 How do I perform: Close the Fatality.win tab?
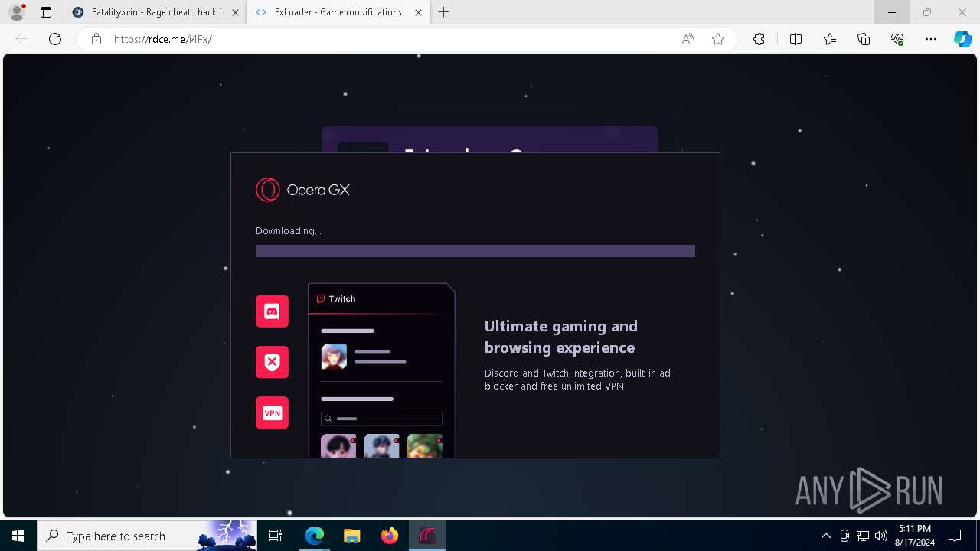point(235,12)
